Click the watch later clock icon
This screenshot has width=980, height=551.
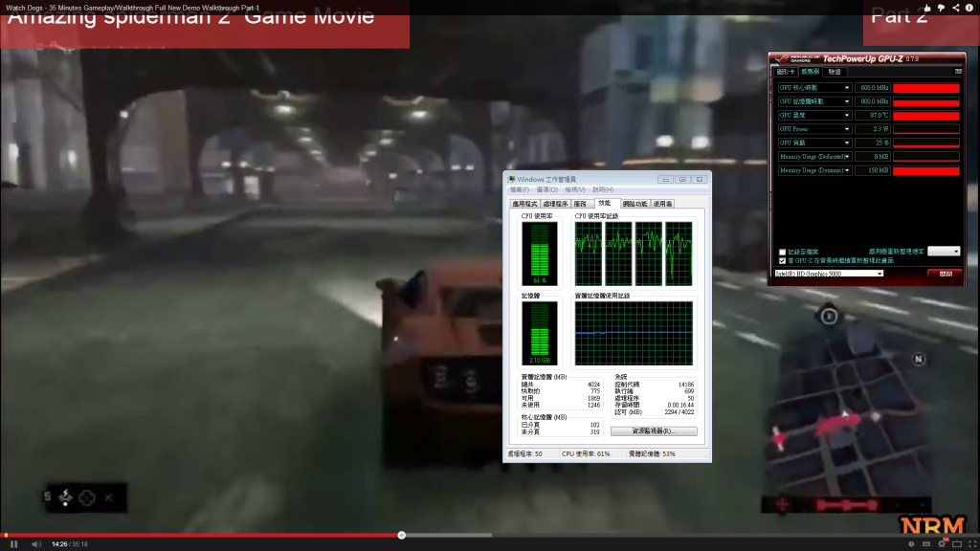911,544
